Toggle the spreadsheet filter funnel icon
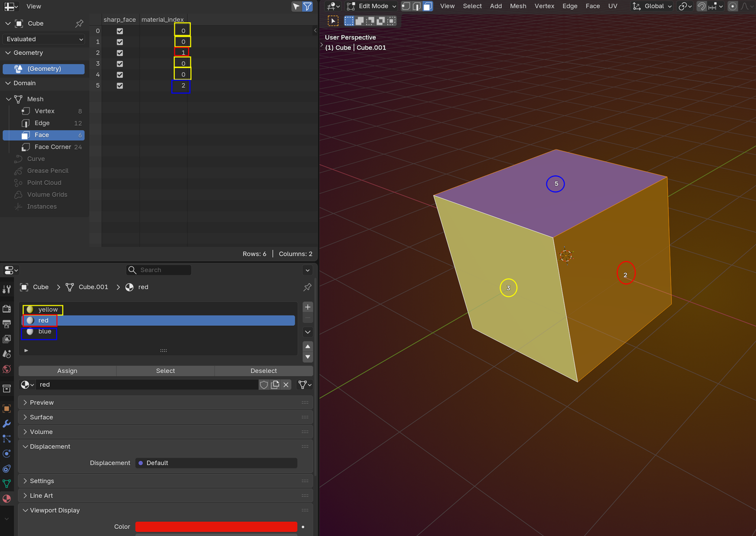 (x=307, y=6)
